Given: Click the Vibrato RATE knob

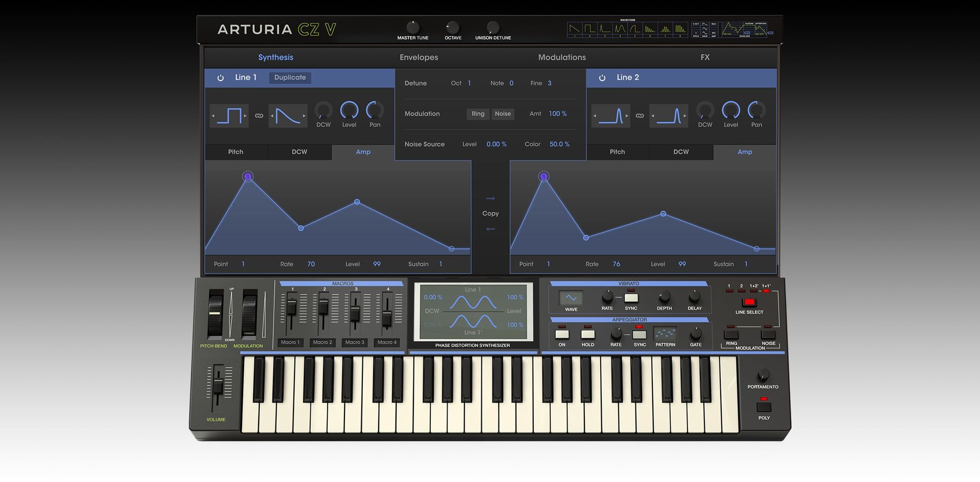Looking at the screenshot, I should [607, 297].
